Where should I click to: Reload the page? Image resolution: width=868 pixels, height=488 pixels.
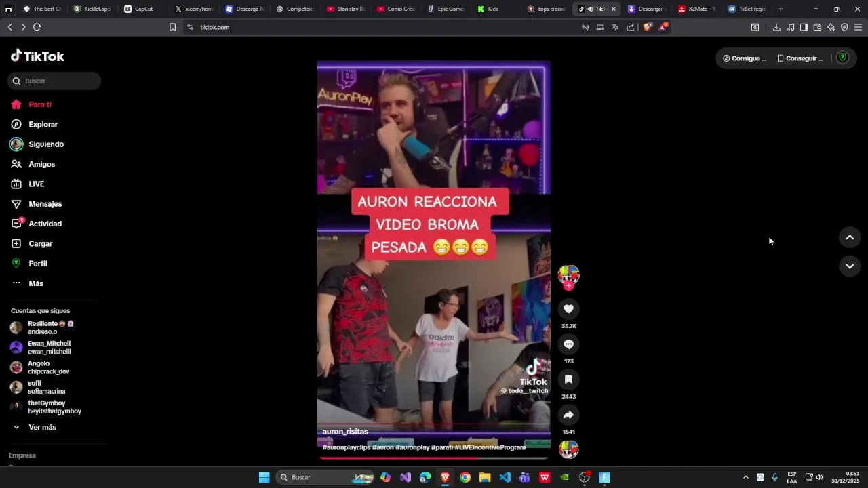coord(37,27)
